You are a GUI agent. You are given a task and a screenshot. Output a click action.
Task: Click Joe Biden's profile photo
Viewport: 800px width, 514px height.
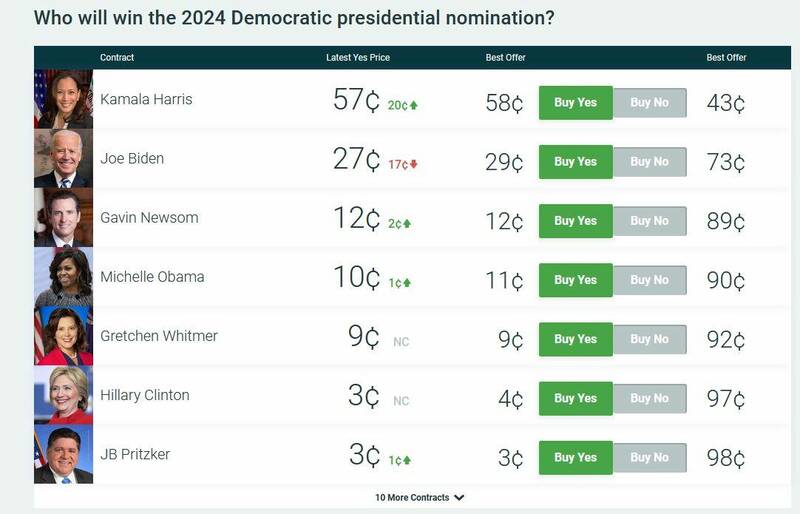coord(63,159)
